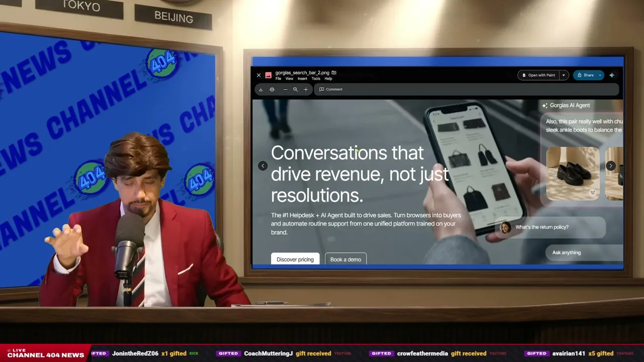Open the Help menu
This screenshot has width=644, height=362.
click(x=328, y=79)
